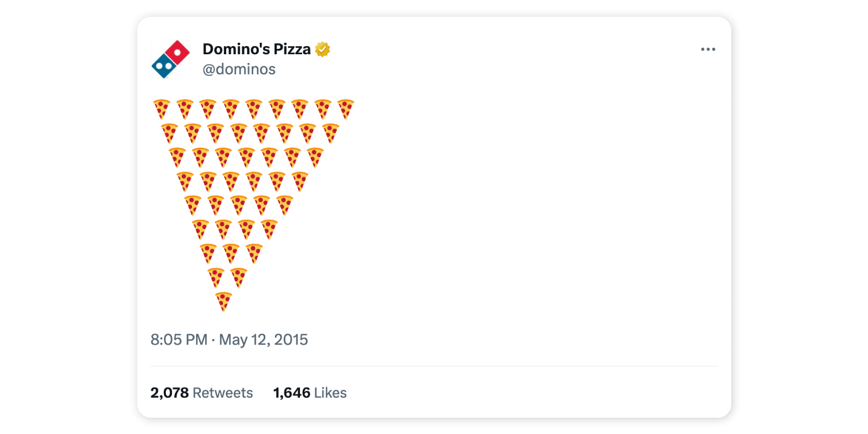Click the Retweets count number
The height and width of the screenshot is (434, 868).
pos(170,392)
